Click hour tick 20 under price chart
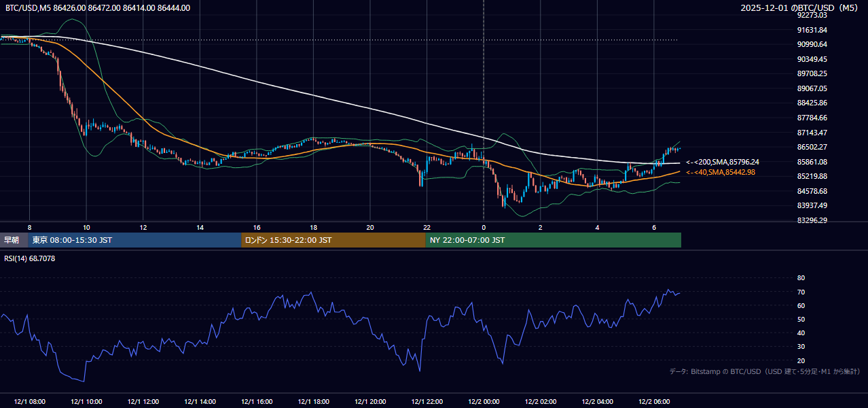868x408 pixels. 370,227
